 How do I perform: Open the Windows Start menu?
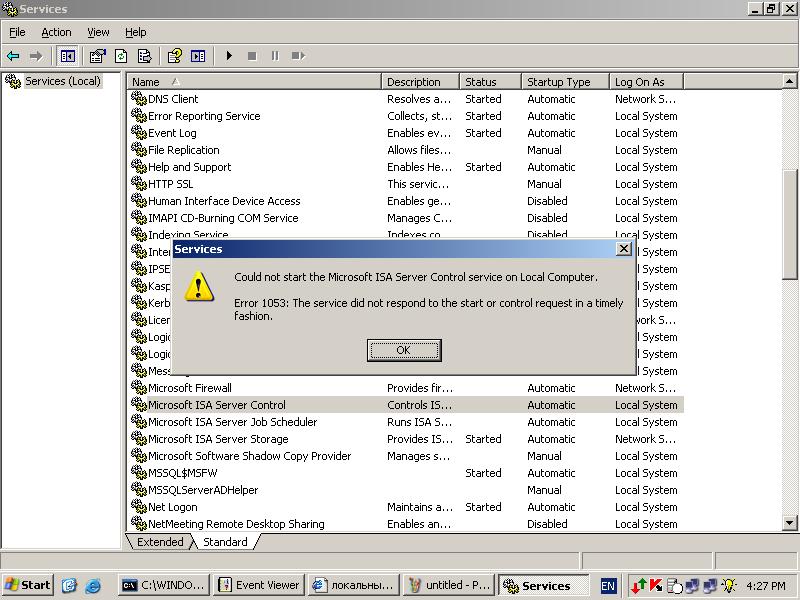(28, 585)
